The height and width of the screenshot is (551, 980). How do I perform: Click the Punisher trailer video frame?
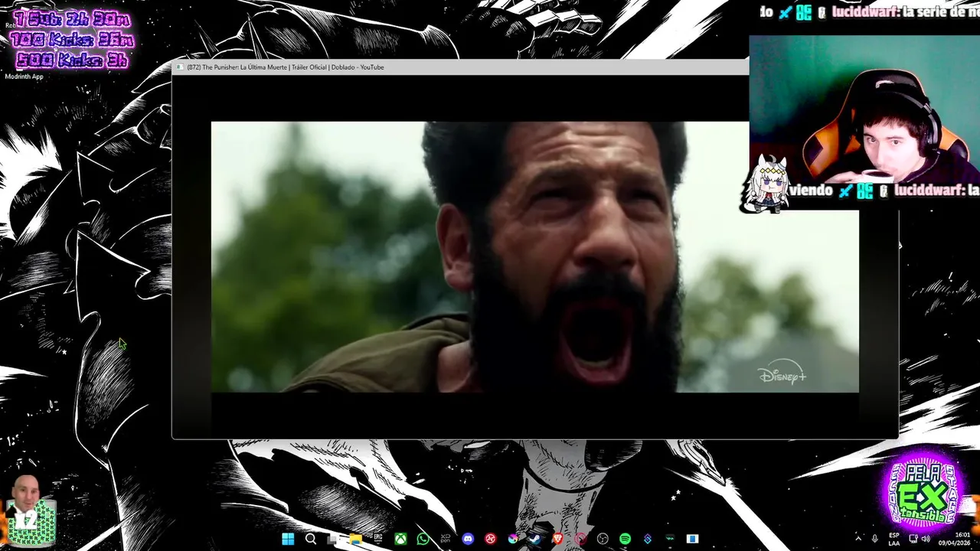point(534,256)
